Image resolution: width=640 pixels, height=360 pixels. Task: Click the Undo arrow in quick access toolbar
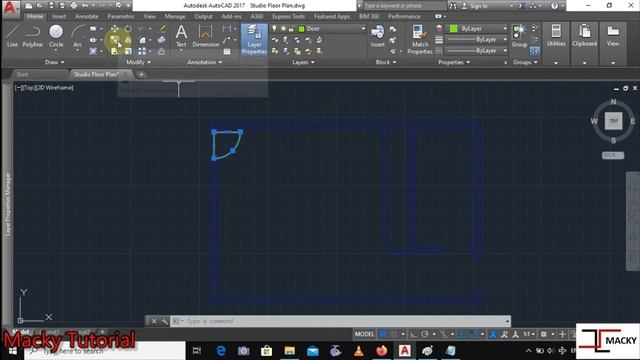85,6
